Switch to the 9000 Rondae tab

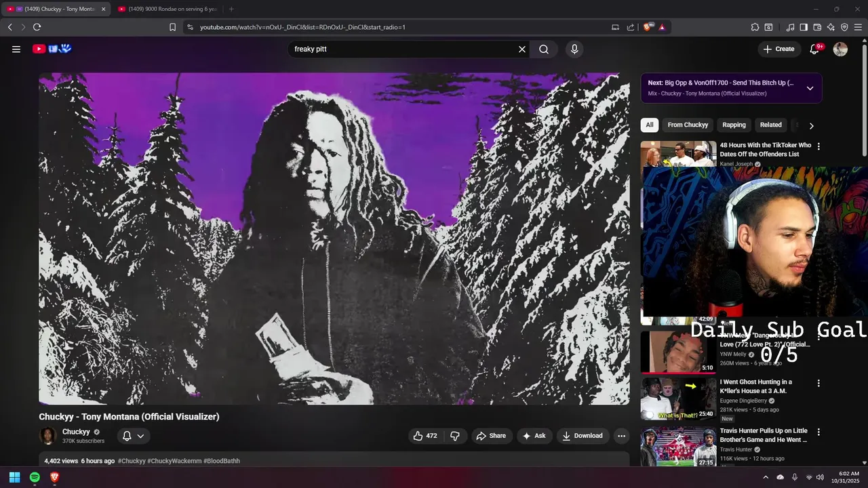[167, 9]
